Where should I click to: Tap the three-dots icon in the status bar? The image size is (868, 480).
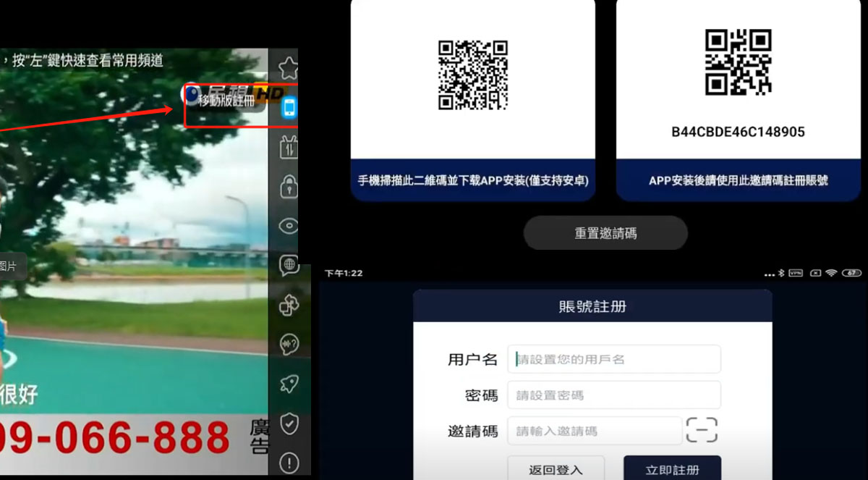pyautogui.click(x=769, y=274)
